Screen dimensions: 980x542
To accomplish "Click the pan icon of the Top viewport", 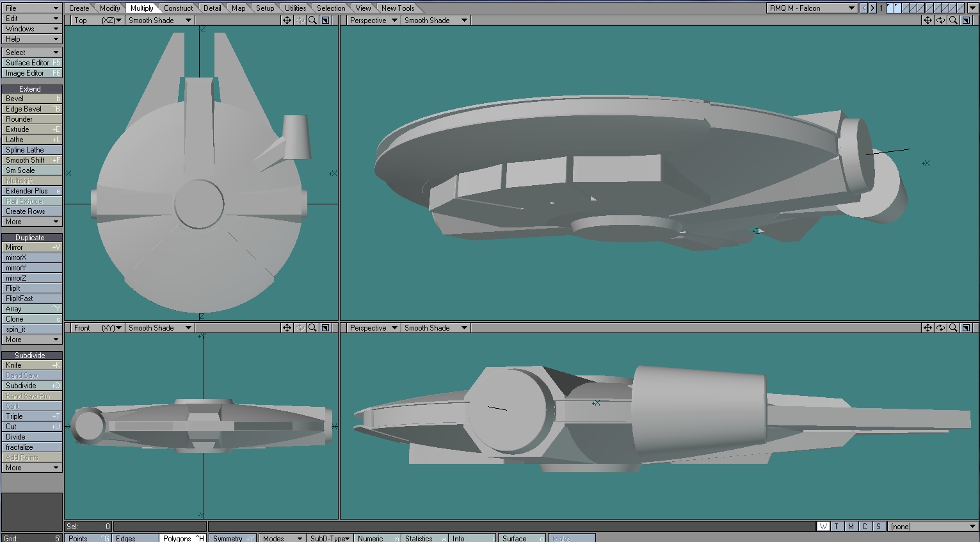I will tap(287, 21).
